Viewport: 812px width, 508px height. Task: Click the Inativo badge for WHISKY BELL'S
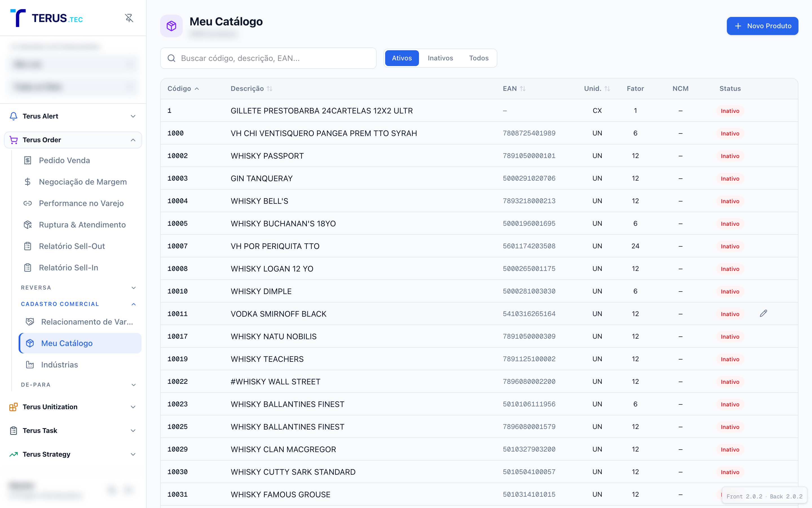[730, 201]
